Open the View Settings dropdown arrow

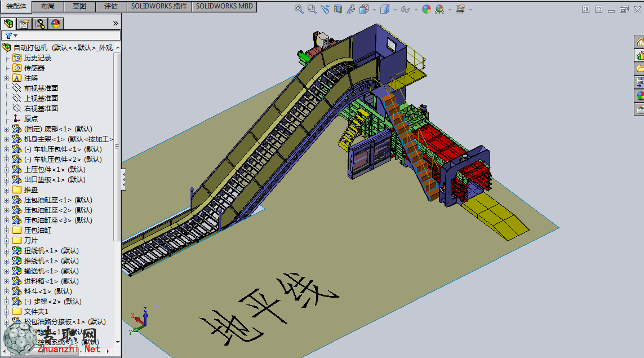pos(470,10)
